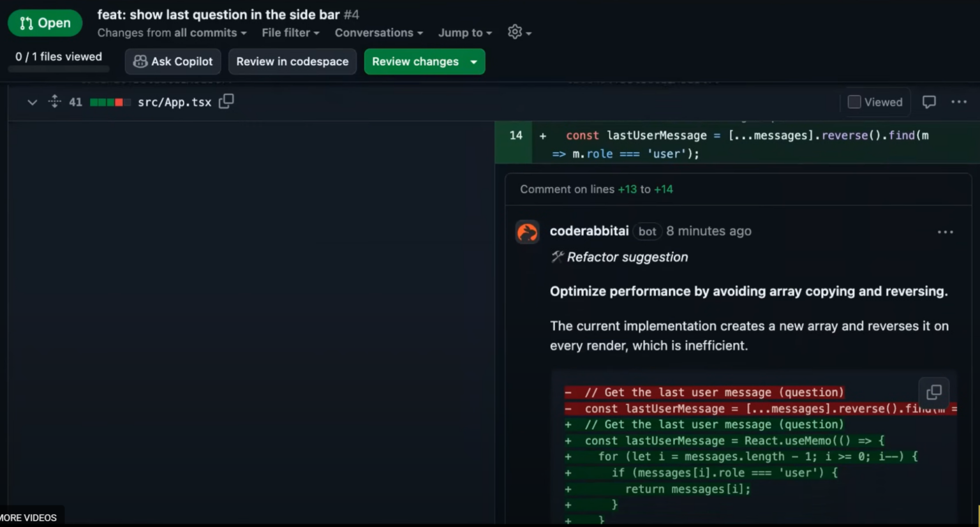Copy the src/App.tsx file path

coord(226,101)
